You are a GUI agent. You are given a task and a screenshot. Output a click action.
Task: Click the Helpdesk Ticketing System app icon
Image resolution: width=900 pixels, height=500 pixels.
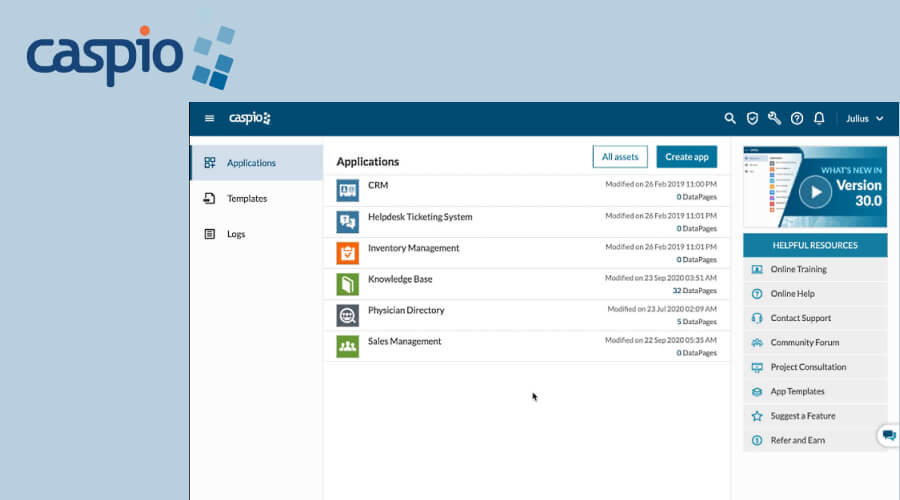(x=347, y=222)
